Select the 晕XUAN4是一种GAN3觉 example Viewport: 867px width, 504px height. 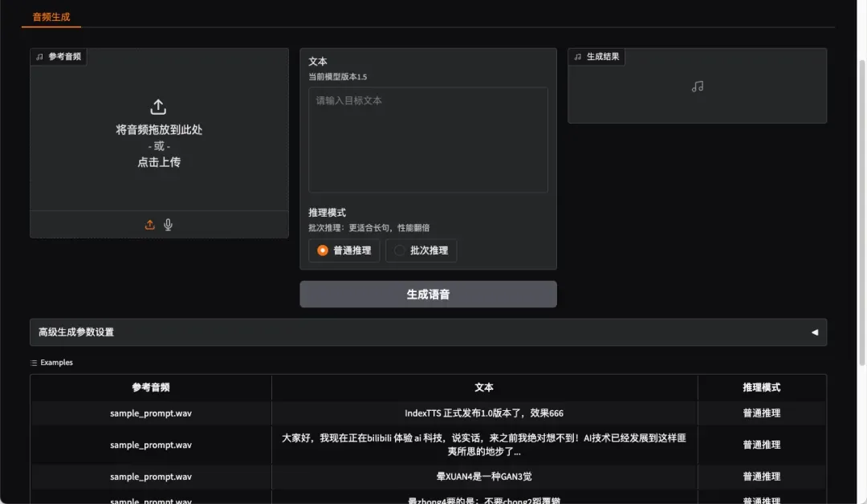coord(484,477)
